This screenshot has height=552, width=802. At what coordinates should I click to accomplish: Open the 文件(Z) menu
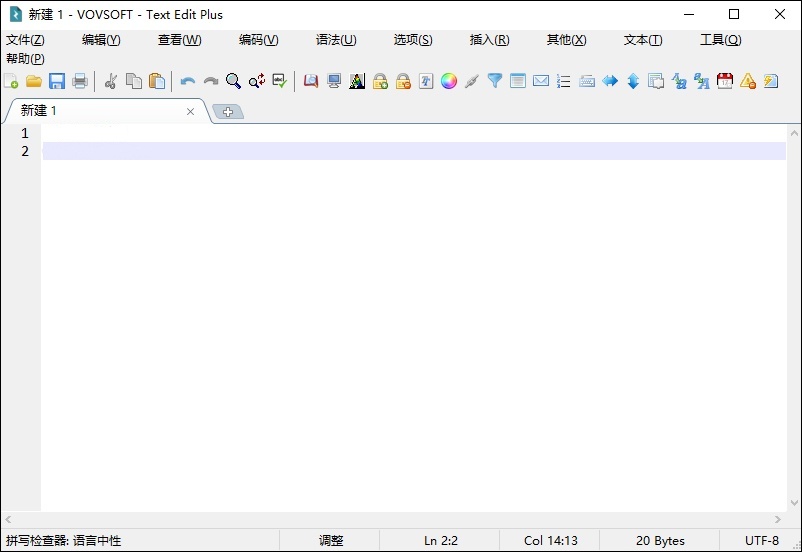point(25,40)
